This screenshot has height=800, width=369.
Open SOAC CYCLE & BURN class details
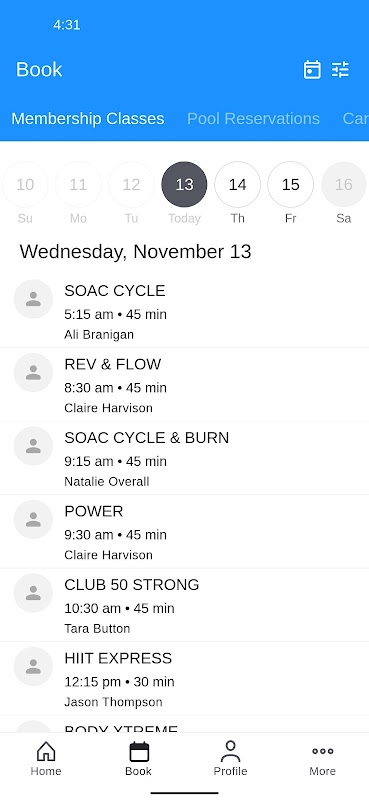click(184, 458)
